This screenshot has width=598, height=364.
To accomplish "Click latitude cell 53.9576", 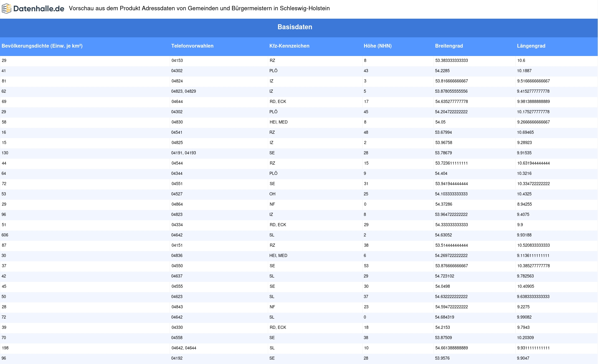I will click(x=442, y=358).
